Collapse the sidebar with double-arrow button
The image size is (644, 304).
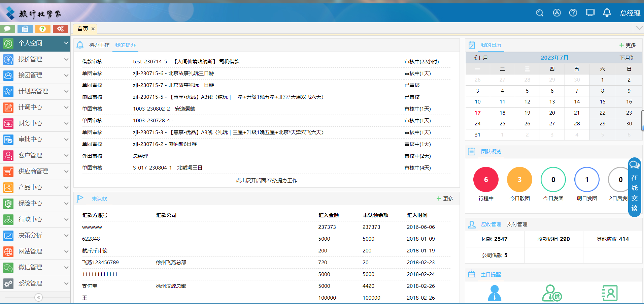[x=39, y=297]
